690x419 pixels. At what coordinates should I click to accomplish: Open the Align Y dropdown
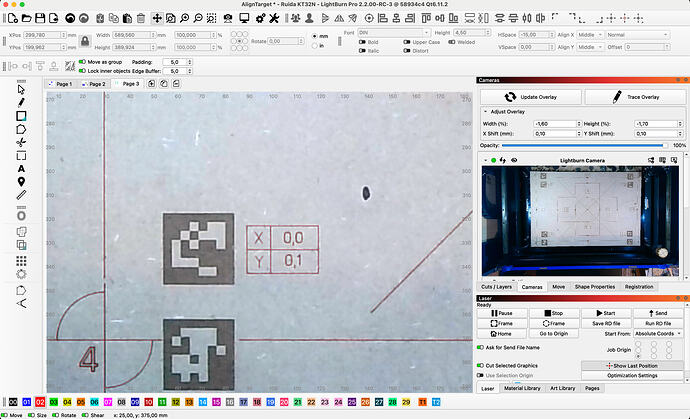(590, 47)
